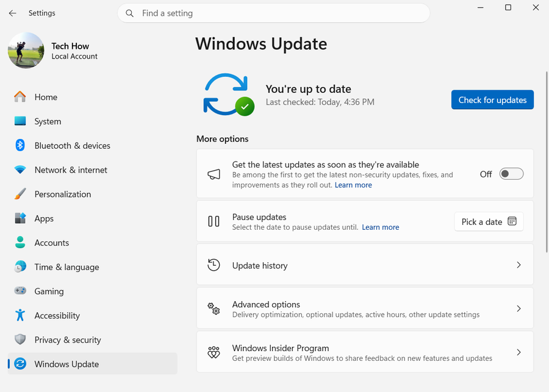Click the Accounts person icon

[20, 242]
